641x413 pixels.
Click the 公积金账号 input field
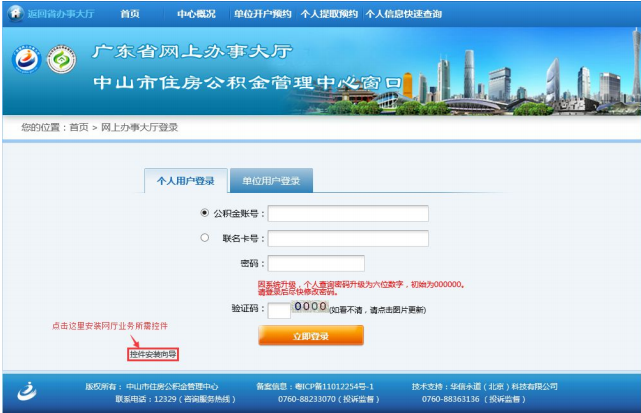coord(348,213)
